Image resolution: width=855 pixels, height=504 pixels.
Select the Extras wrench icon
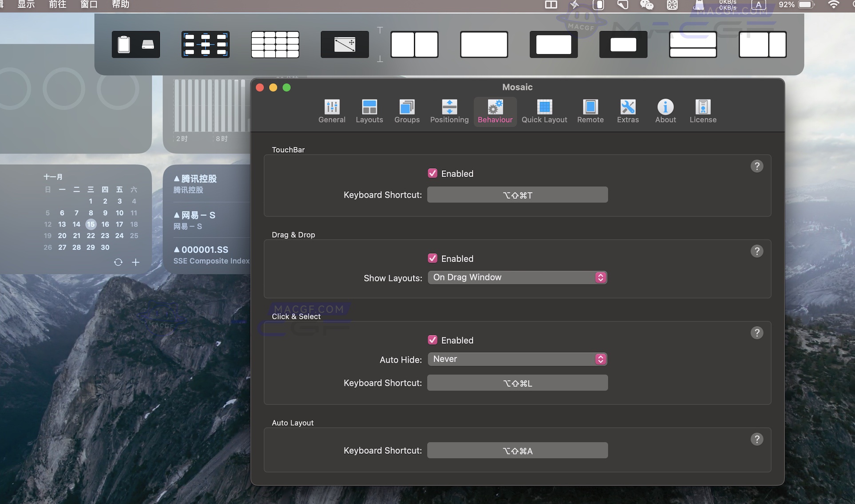click(x=628, y=111)
